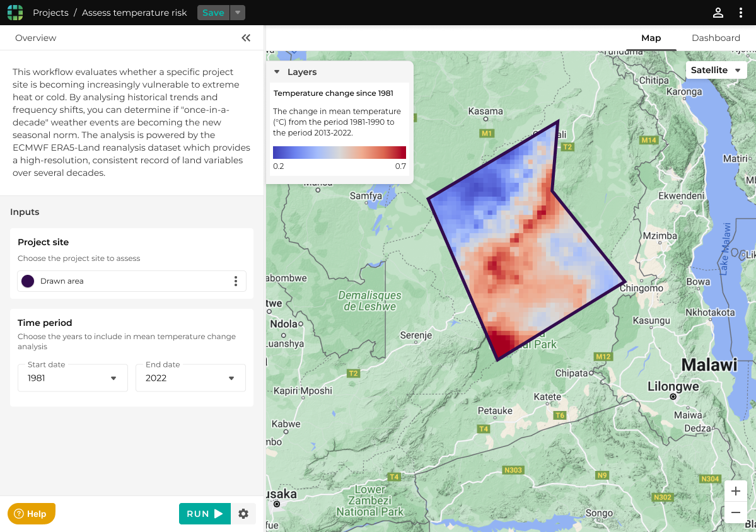Click the Ndola city label
This screenshot has width=756, height=532.
click(284, 324)
